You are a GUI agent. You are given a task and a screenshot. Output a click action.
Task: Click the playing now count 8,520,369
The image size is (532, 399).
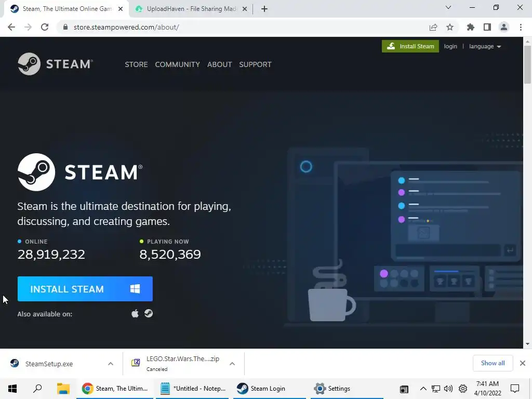pos(170,254)
